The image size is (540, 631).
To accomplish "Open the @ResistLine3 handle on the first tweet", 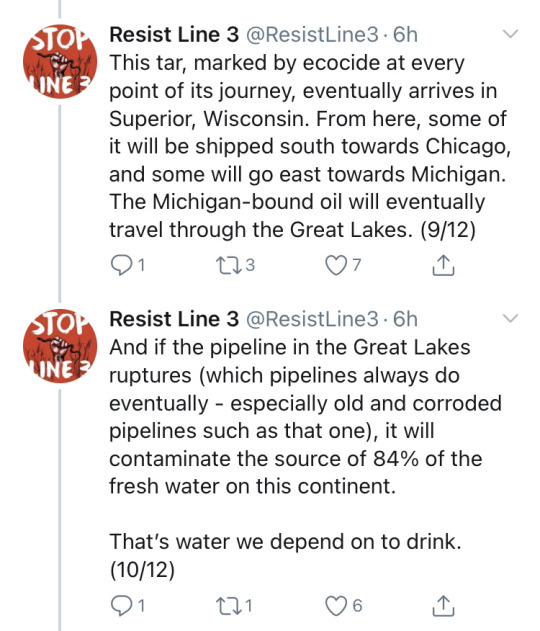I will (312, 35).
